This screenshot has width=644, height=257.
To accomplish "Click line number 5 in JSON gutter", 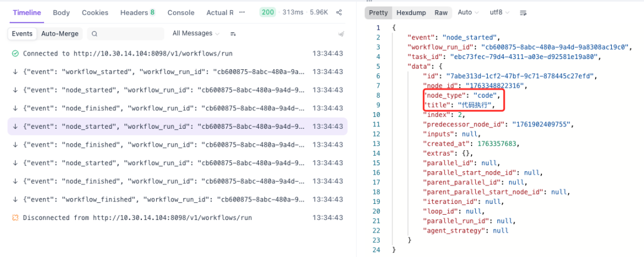I will [378, 66].
